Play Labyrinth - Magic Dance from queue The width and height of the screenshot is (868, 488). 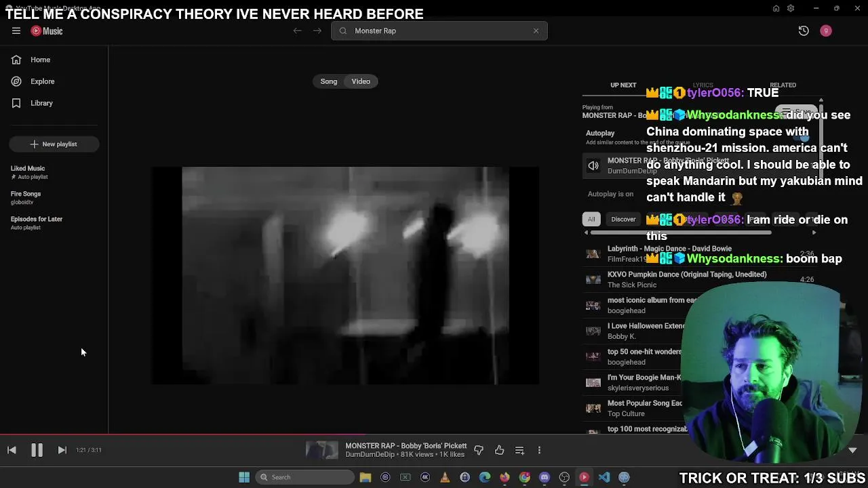[x=701, y=253]
